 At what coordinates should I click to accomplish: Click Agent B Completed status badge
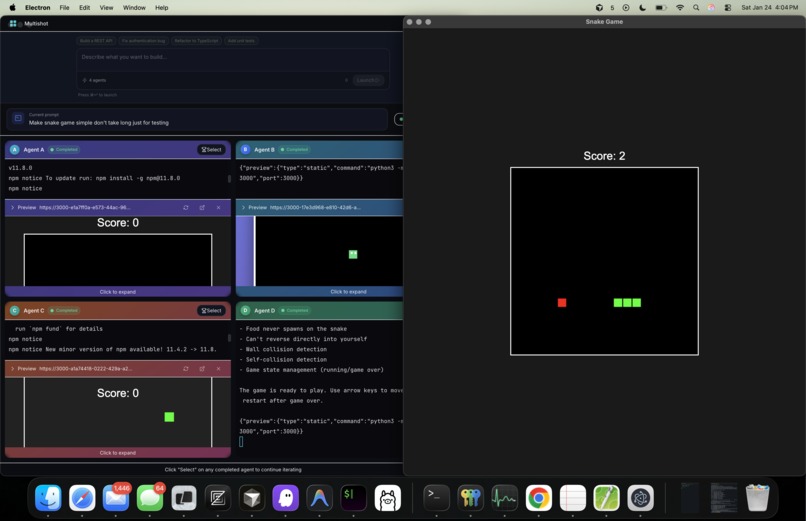[x=295, y=150]
